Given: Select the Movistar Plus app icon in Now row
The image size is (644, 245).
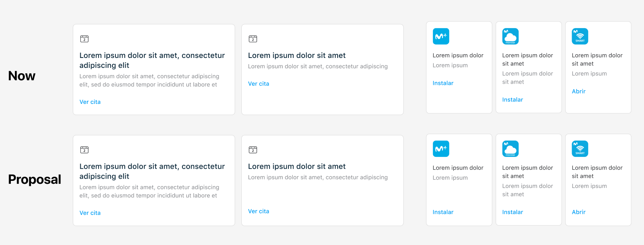Looking at the screenshot, I should tap(441, 36).
